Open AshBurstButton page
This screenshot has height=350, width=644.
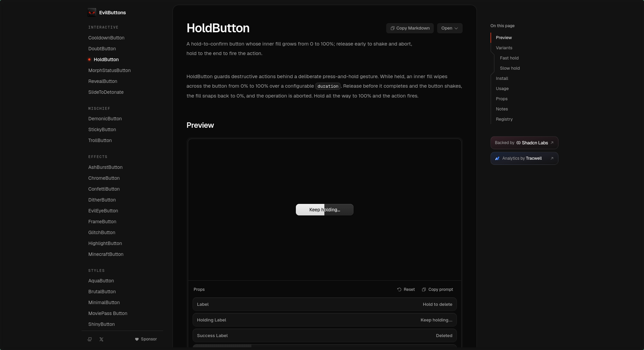click(x=105, y=167)
